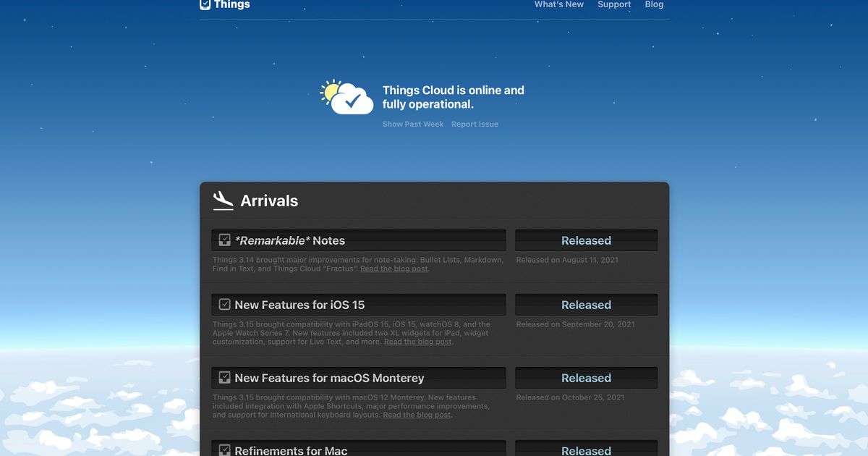
Task: Open the Blog navigation link
Action: (654, 4)
